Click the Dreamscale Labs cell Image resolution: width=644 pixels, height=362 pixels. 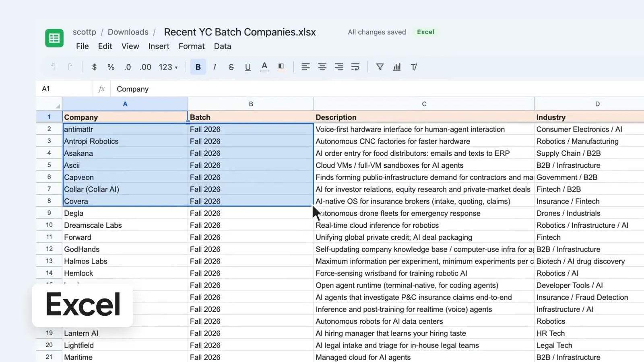coord(125,225)
